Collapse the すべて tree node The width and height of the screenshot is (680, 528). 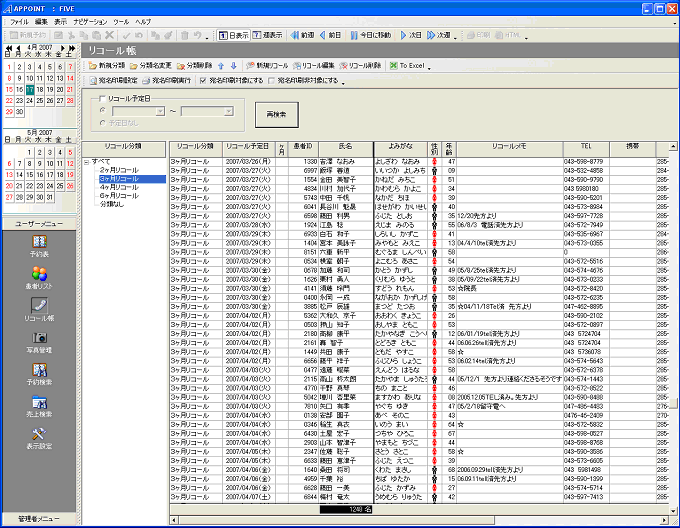coord(87,162)
